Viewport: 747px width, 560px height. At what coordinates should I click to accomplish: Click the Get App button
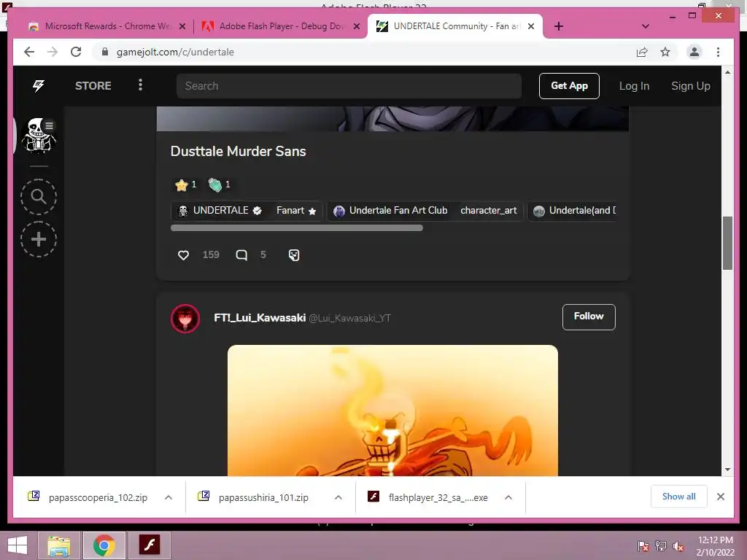pyautogui.click(x=569, y=86)
